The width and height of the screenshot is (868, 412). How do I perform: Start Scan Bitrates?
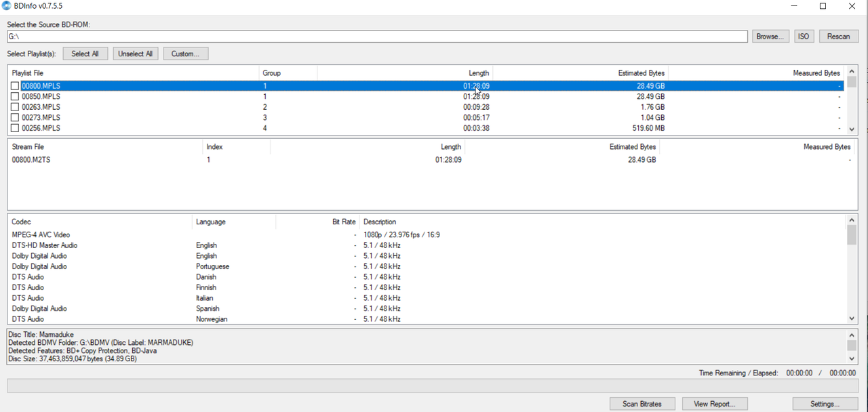tap(642, 404)
